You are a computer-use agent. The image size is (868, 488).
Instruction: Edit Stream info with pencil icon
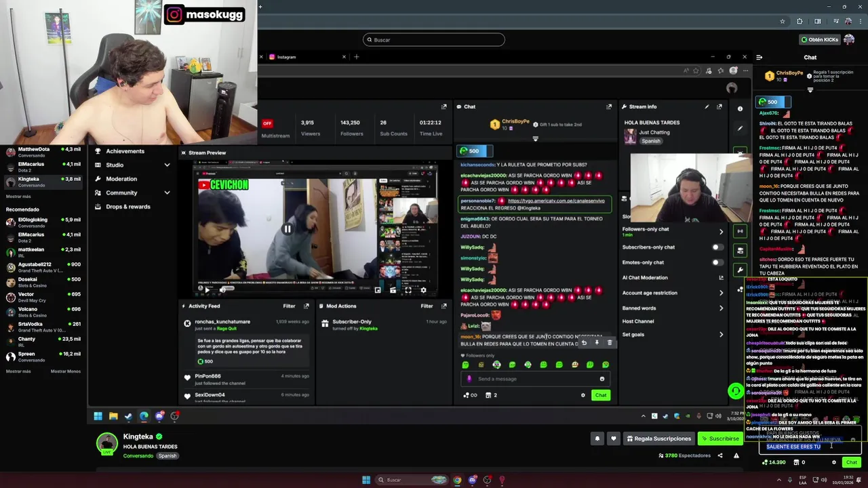pos(707,106)
